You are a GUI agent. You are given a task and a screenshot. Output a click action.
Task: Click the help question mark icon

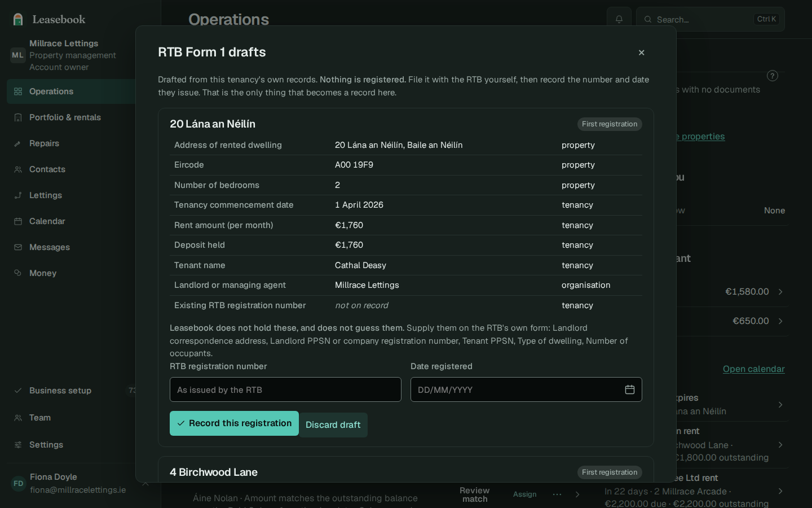[773, 76]
